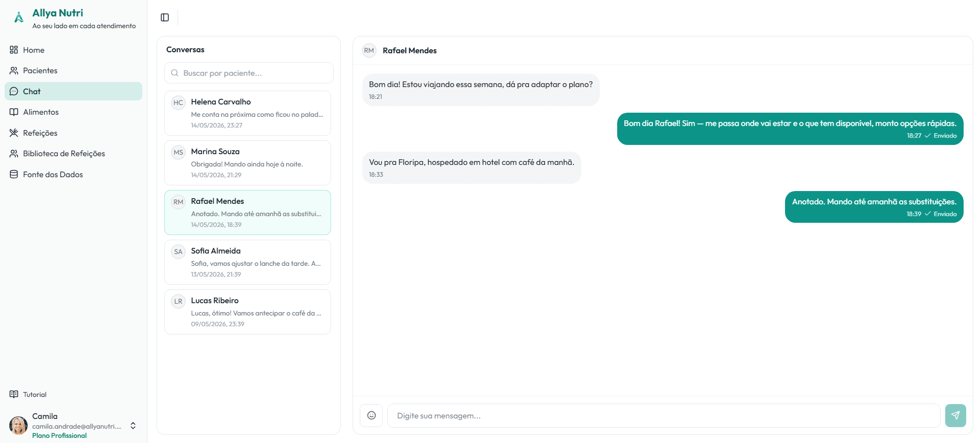The image size is (980, 443).
Task: Click the MS avatar of Marina Souza
Action: [178, 152]
